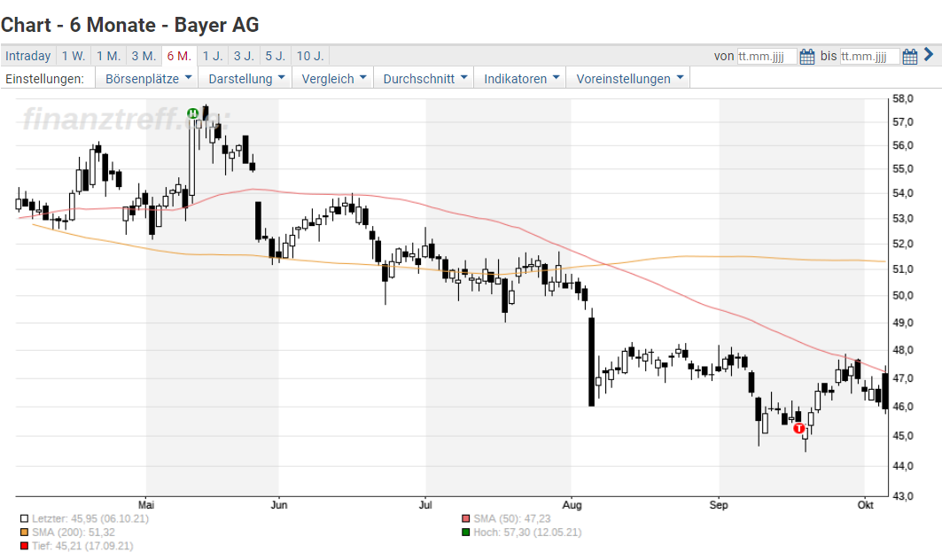Open the Darstellung dropdown menu
942x560 pixels.
245,79
